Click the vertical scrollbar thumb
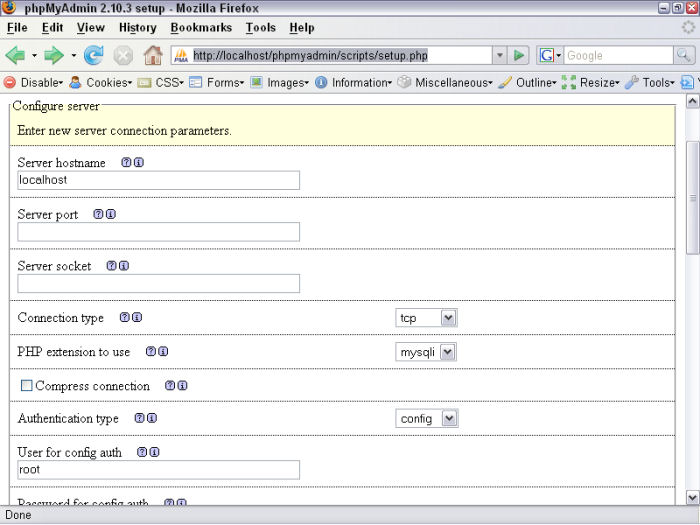 click(692, 198)
